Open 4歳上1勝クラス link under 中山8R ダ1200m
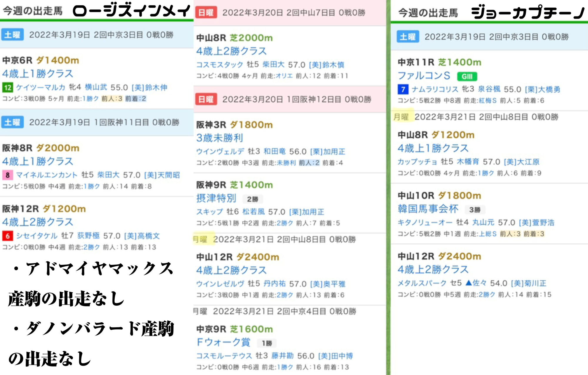The height and width of the screenshot is (375, 588). pyautogui.click(x=433, y=148)
